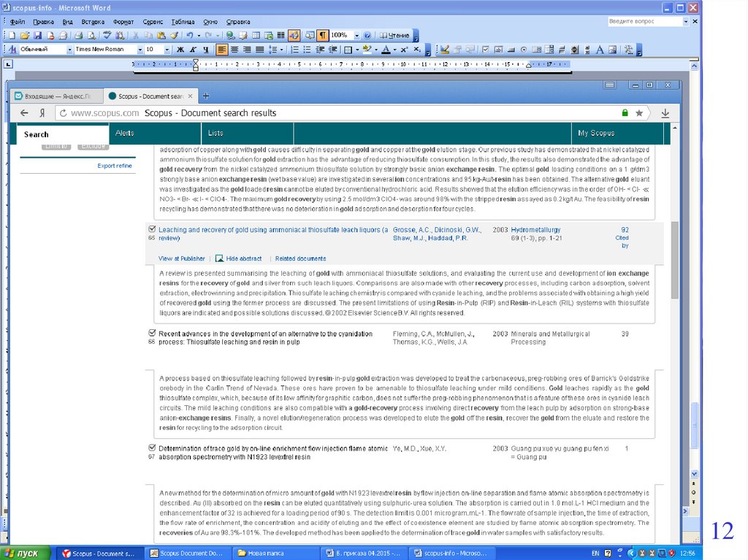Open Scopus taskbar button with Yandex icon
Viewport: 748px width, 560px height.
click(x=99, y=553)
